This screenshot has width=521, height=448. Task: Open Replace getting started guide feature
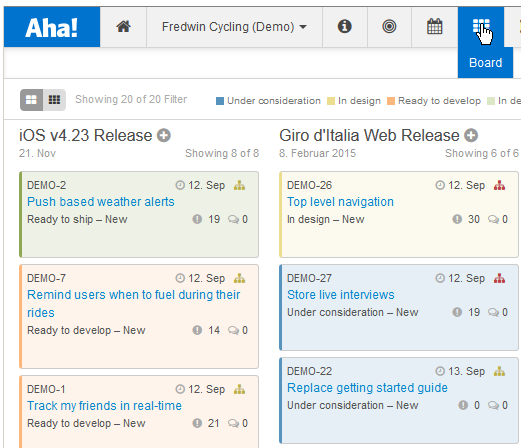click(x=367, y=388)
